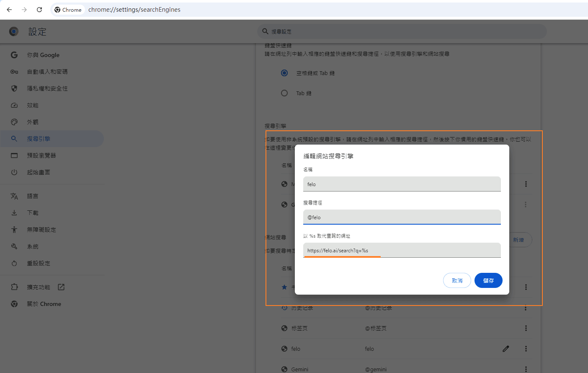The width and height of the screenshot is (588, 373).
Task: Click the 标签页 row name
Action: tap(299, 328)
